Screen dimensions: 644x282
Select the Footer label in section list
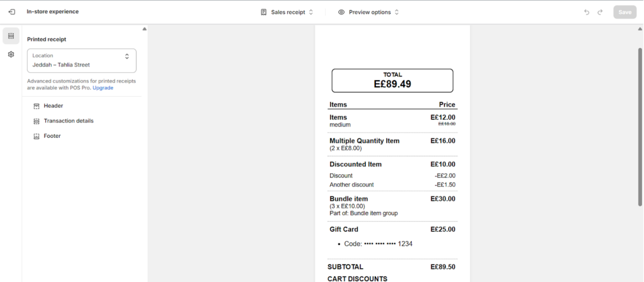(52, 136)
